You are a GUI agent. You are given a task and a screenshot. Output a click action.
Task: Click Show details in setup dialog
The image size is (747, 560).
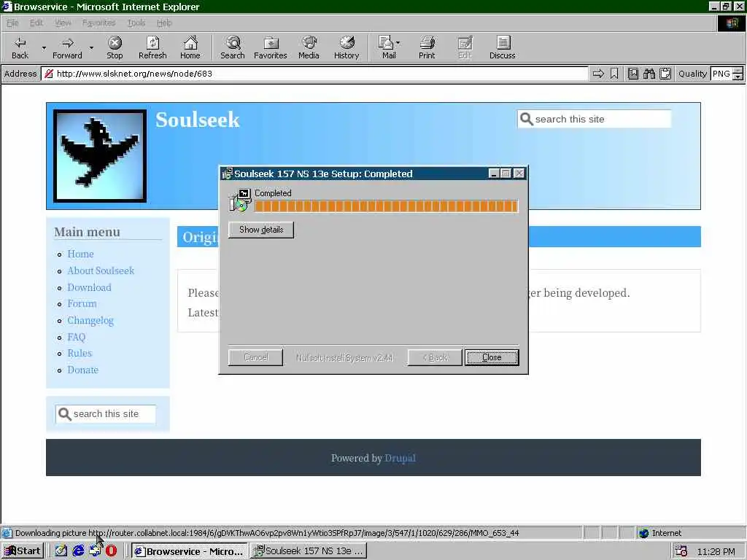tap(261, 230)
